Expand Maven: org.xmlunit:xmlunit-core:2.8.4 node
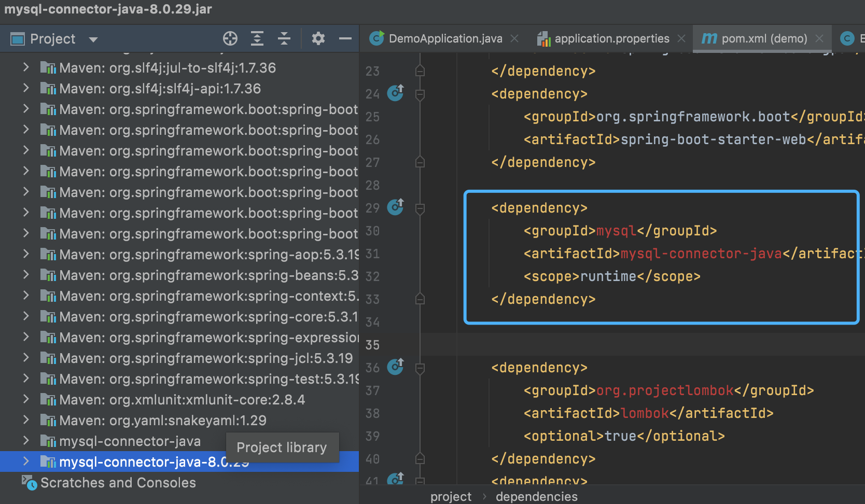Viewport: 865px width, 504px height. coord(26,399)
